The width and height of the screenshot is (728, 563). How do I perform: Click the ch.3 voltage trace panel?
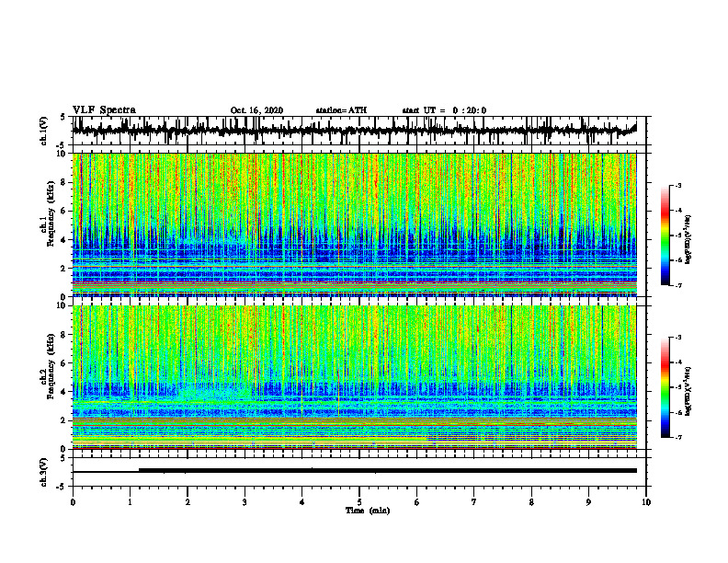[x=359, y=472]
